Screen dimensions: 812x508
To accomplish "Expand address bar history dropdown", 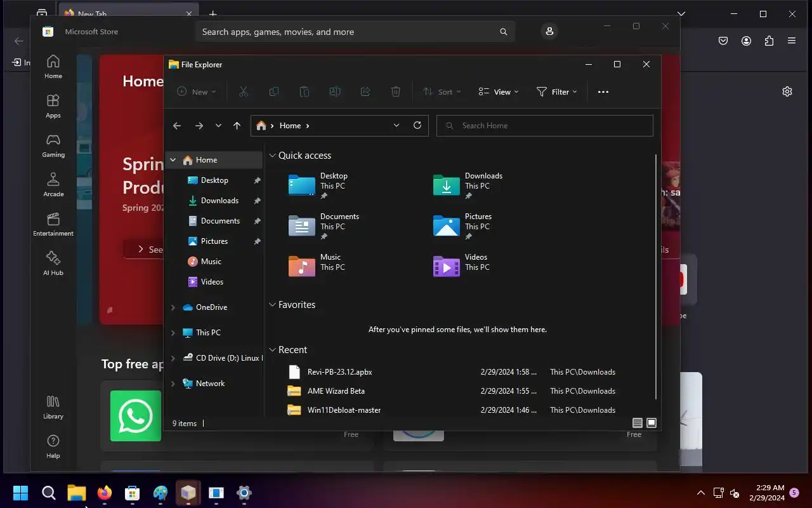I will 396,125.
